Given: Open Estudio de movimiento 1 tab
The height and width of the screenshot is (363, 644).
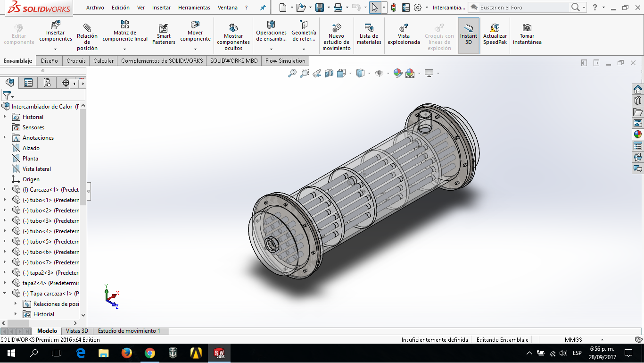Looking at the screenshot, I should tap(129, 331).
